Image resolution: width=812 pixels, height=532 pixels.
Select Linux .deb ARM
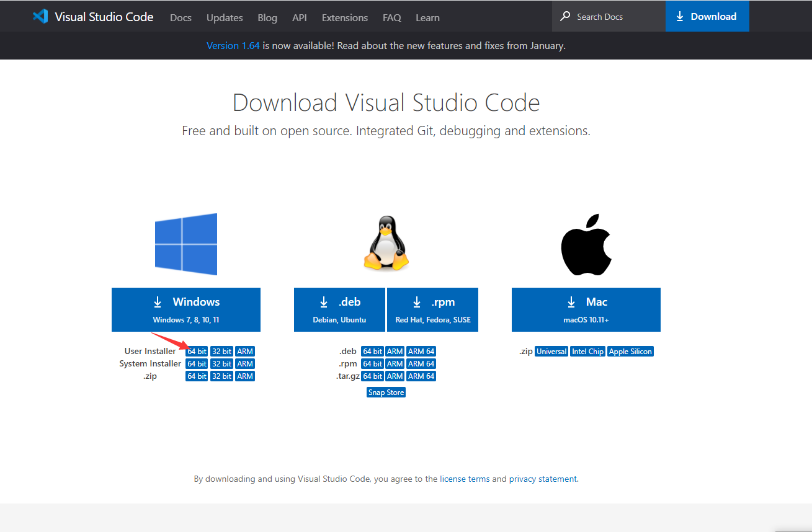click(x=395, y=352)
